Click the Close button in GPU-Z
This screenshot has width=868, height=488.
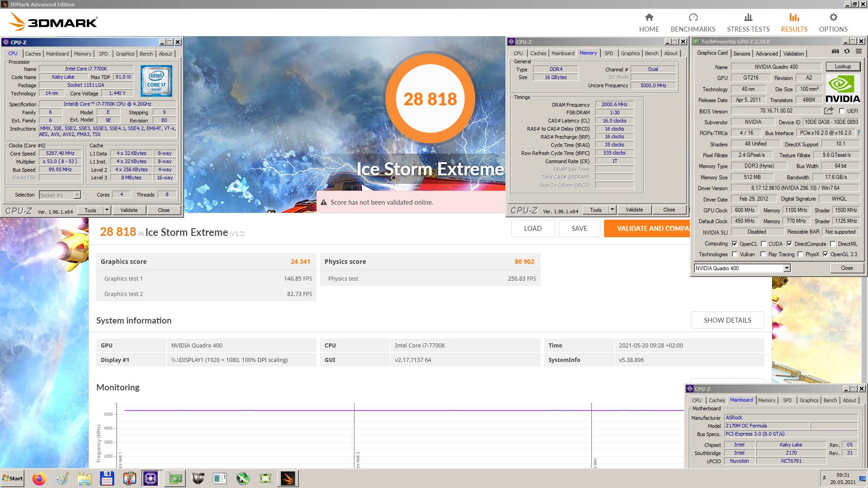pos(847,268)
